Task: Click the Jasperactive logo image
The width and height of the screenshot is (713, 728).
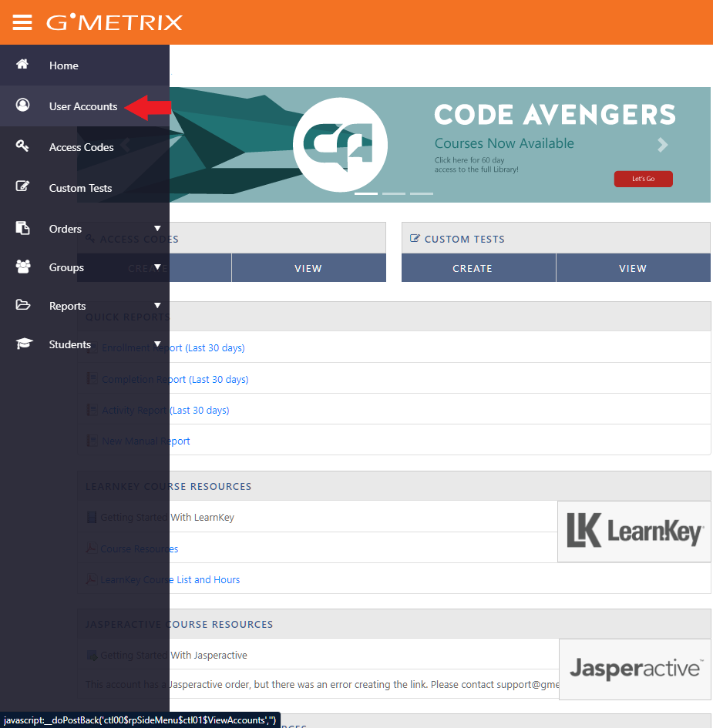Action: [x=634, y=669]
